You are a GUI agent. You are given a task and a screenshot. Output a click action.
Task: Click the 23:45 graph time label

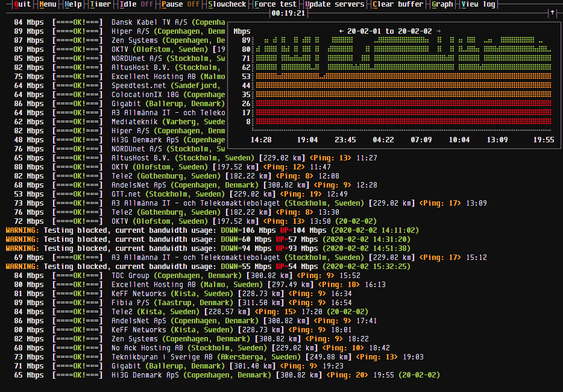(345, 140)
